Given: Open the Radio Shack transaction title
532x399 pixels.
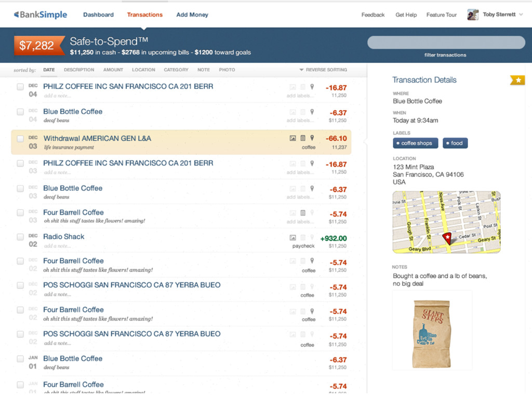Looking at the screenshot, I should [x=64, y=236].
